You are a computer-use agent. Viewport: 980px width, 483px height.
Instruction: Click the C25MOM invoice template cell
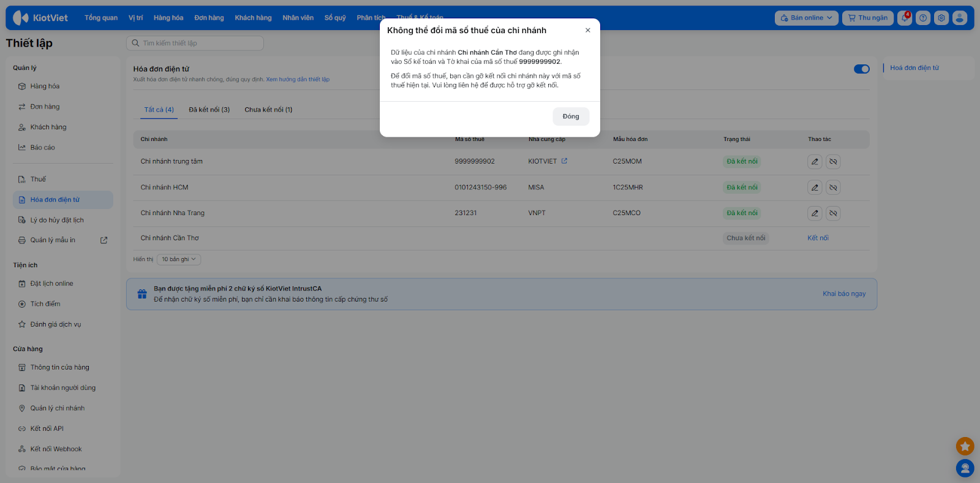tap(627, 162)
